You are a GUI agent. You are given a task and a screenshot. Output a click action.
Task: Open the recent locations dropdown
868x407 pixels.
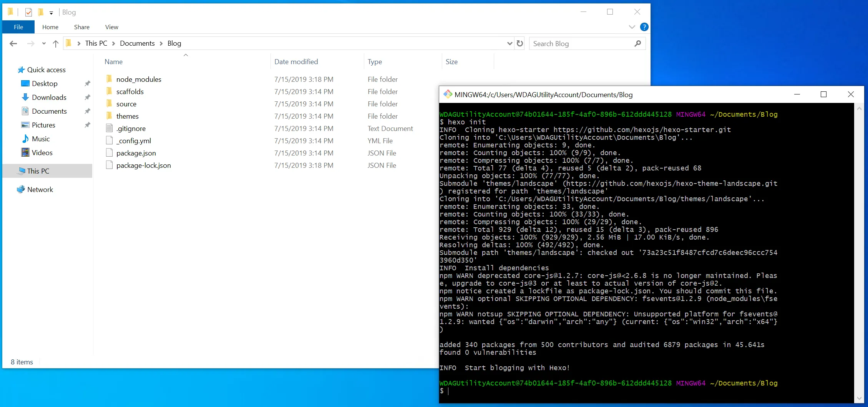[x=44, y=44]
